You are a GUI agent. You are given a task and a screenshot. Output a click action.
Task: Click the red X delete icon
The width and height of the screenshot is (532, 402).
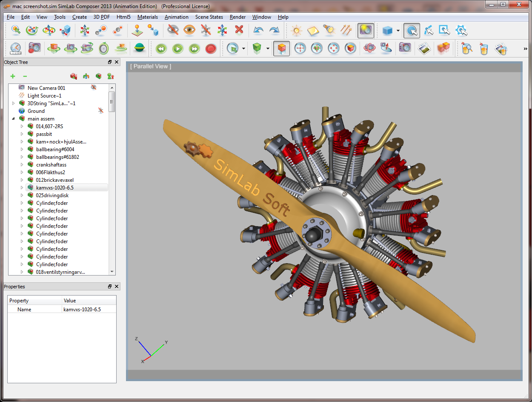tap(239, 30)
